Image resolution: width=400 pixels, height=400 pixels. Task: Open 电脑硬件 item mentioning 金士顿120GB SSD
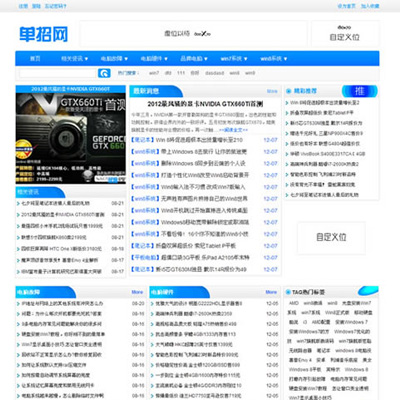[197, 365]
